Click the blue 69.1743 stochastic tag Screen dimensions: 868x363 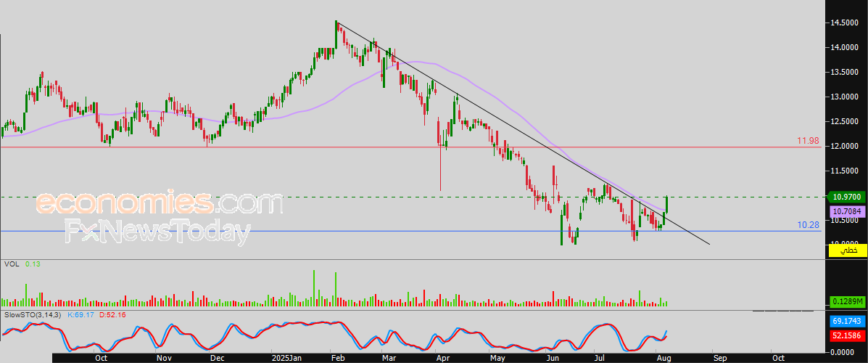tap(847, 321)
